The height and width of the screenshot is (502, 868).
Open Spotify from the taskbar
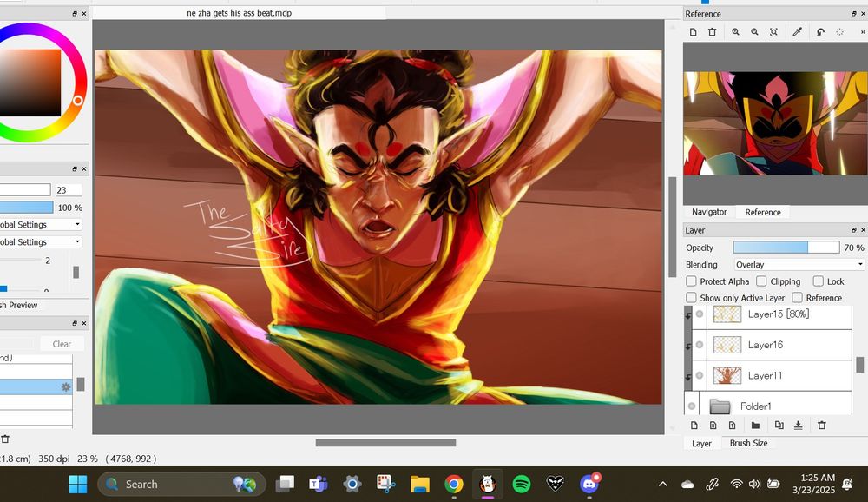coord(521,485)
